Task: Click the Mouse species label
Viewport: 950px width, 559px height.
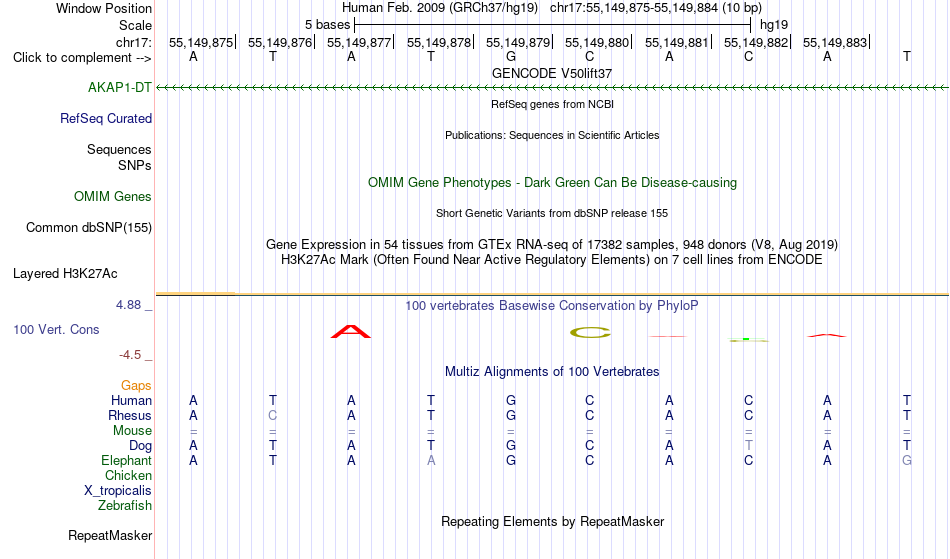Action: click(132, 431)
